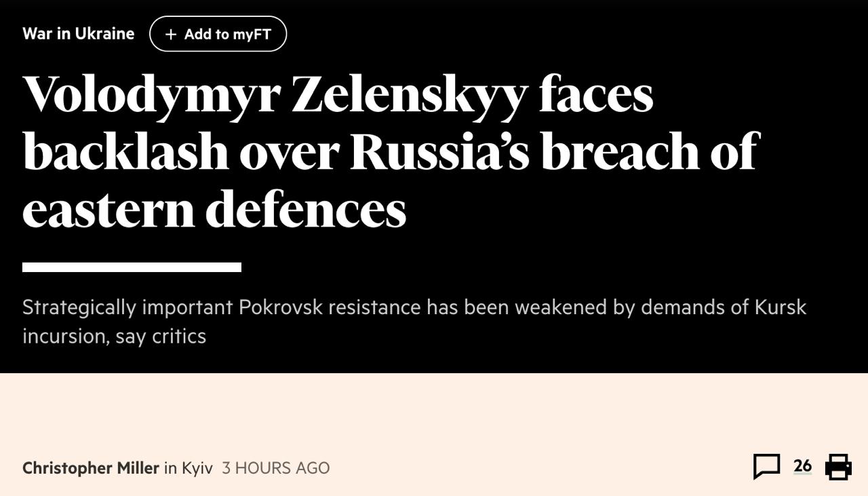868x496 pixels.
Task: Open author Christopher Miller's profile link
Action: [90, 468]
